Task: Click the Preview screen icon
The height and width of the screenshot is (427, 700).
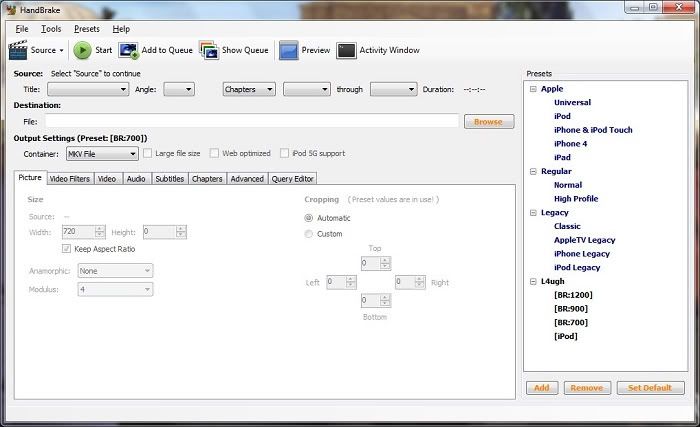Action: [x=288, y=50]
